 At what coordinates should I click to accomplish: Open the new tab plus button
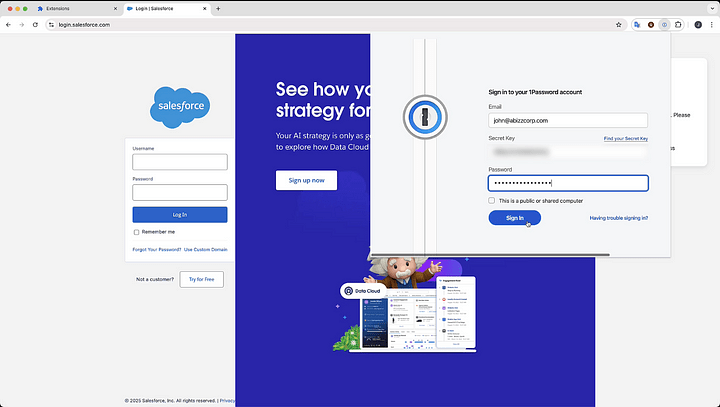218,9
